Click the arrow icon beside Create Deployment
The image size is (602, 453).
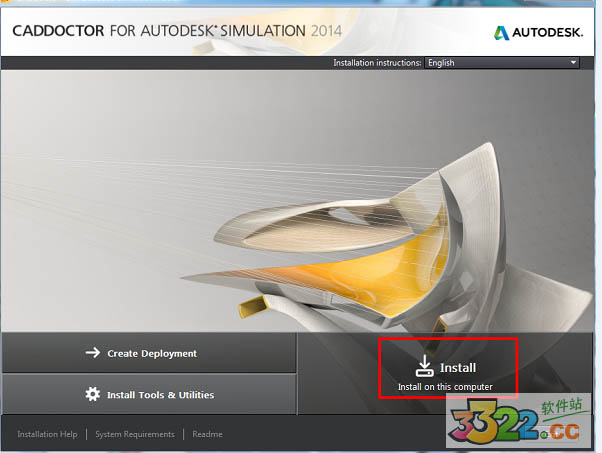click(93, 352)
